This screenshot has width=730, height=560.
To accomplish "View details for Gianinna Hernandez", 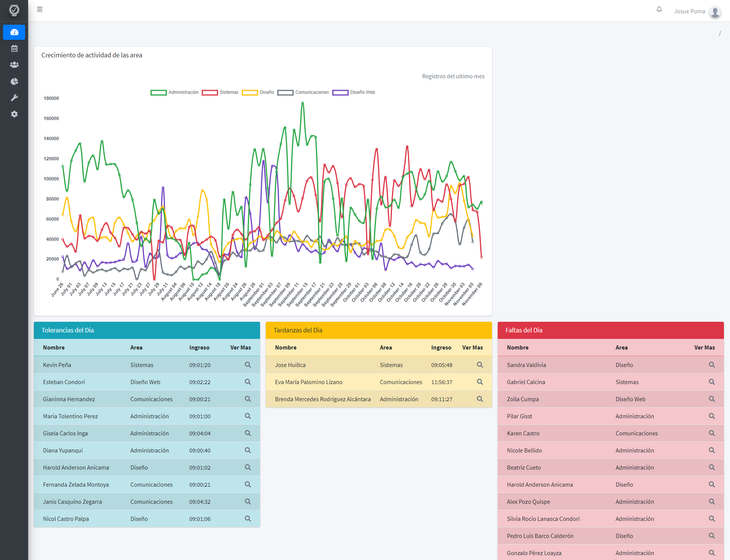I will pos(248,399).
